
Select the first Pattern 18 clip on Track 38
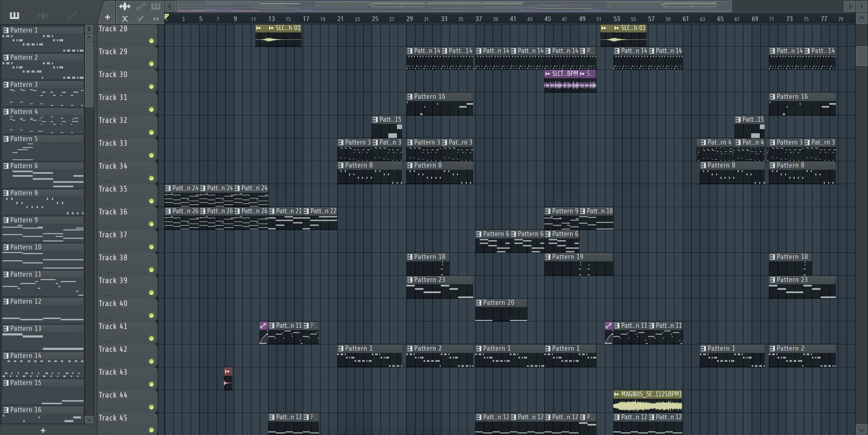pos(428,264)
